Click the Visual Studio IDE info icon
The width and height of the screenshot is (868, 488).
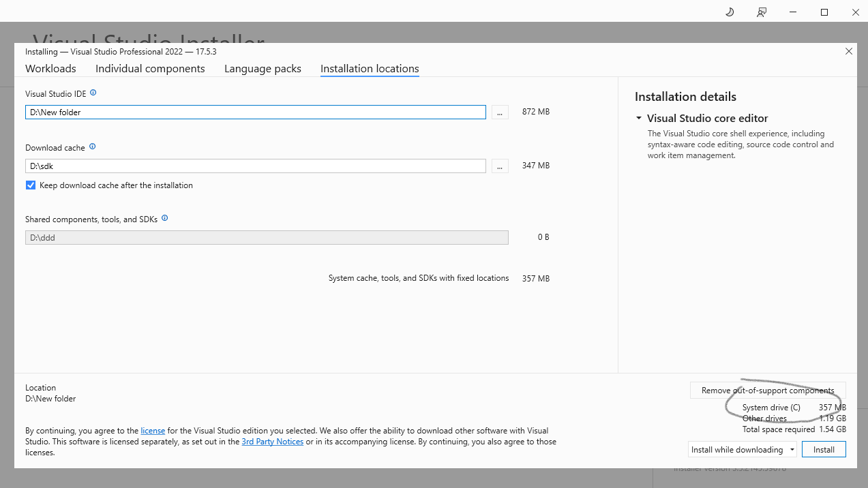pyautogui.click(x=93, y=93)
